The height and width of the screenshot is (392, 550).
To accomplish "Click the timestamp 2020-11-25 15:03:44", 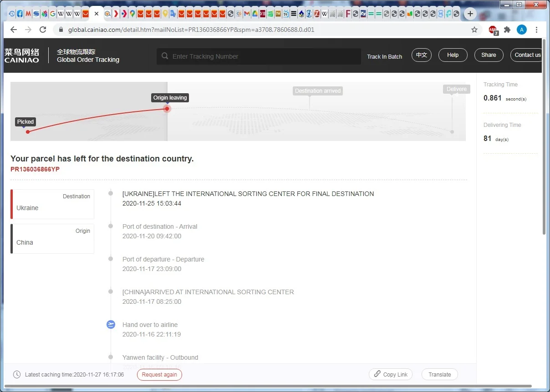I will pos(152,203).
